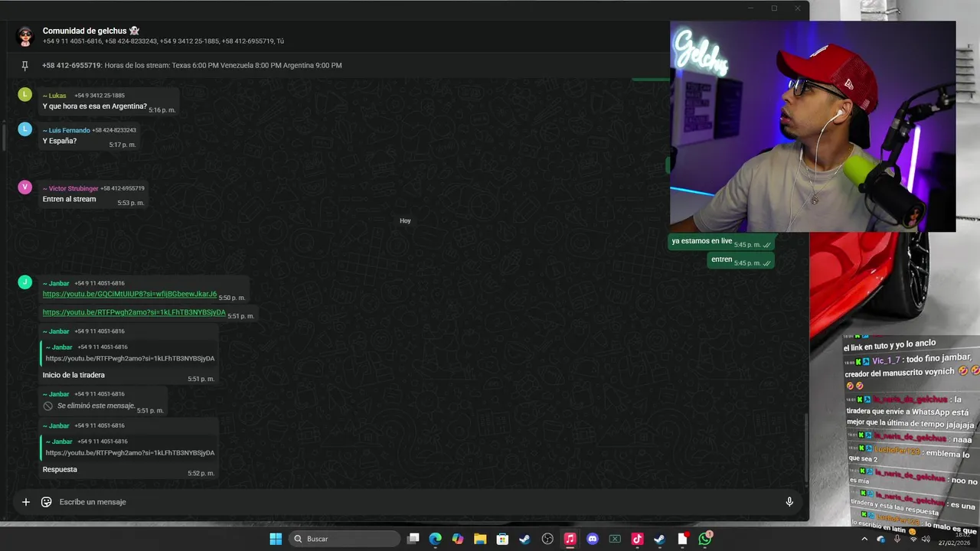The width and height of the screenshot is (980, 551).
Task: Click quoted reply above Respuesta
Action: coord(129,447)
